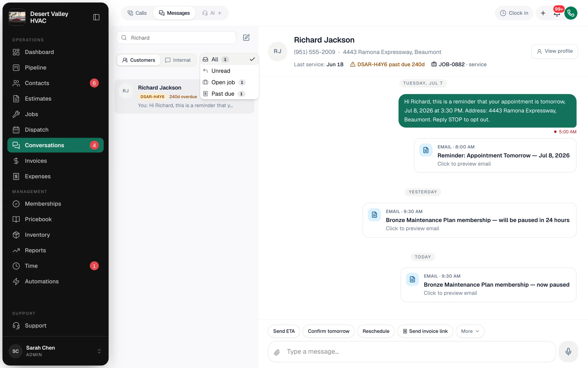This screenshot has width=588, height=368.
Task: Open View profile for Richard Jackson
Action: (x=555, y=51)
